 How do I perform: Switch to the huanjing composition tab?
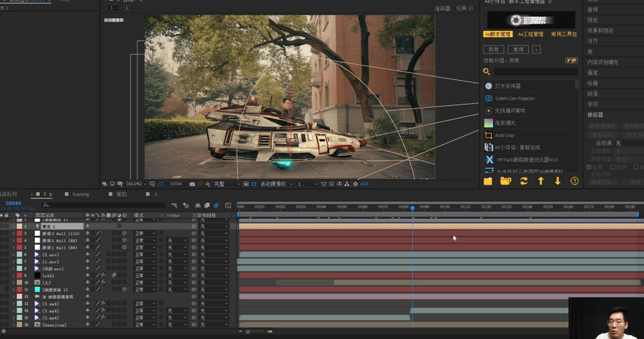(80, 194)
